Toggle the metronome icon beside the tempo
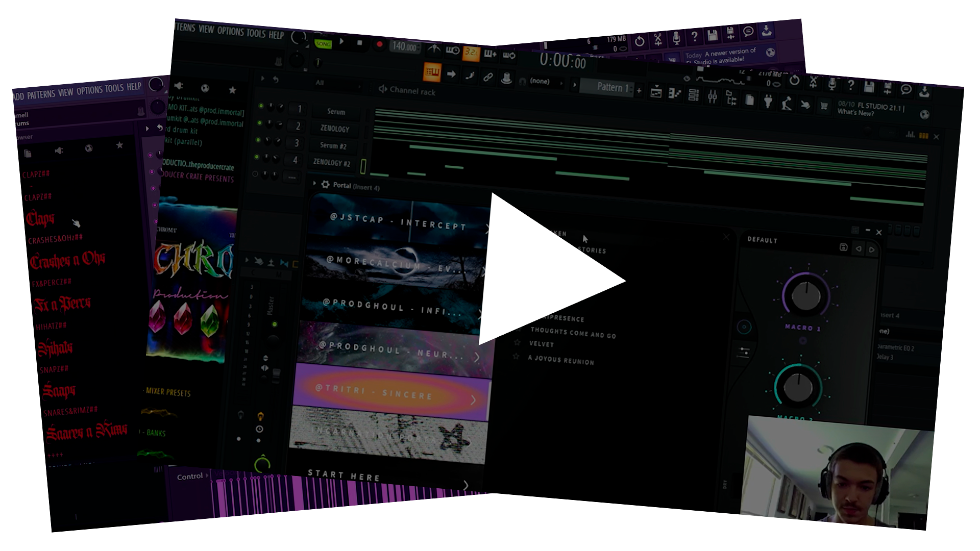This screenshot has width=980, height=551. click(x=434, y=49)
